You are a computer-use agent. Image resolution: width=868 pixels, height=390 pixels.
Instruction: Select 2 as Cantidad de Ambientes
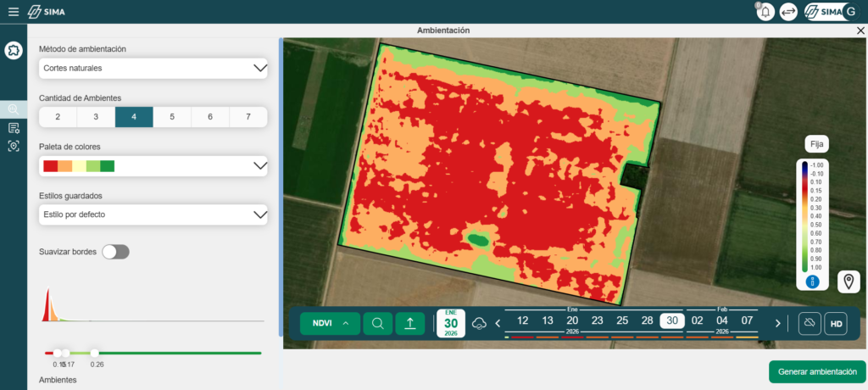point(58,117)
